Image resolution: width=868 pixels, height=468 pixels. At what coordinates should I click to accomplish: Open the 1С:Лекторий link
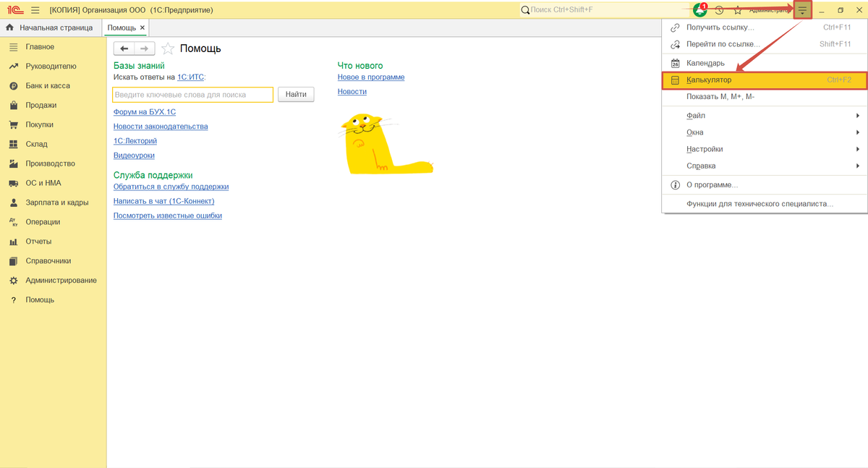pyautogui.click(x=135, y=141)
